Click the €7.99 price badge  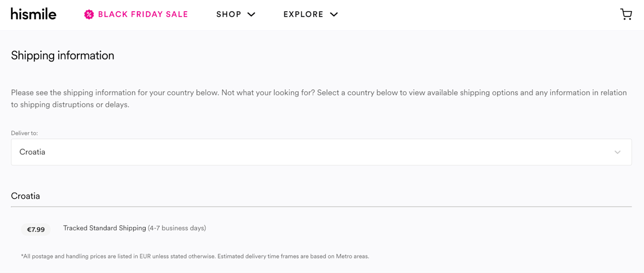(x=36, y=230)
